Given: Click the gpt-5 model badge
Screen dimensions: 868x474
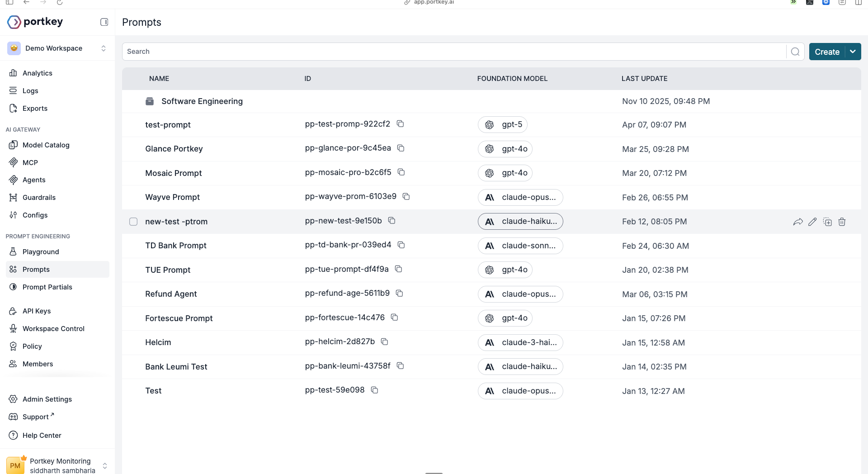Looking at the screenshot, I should point(503,125).
